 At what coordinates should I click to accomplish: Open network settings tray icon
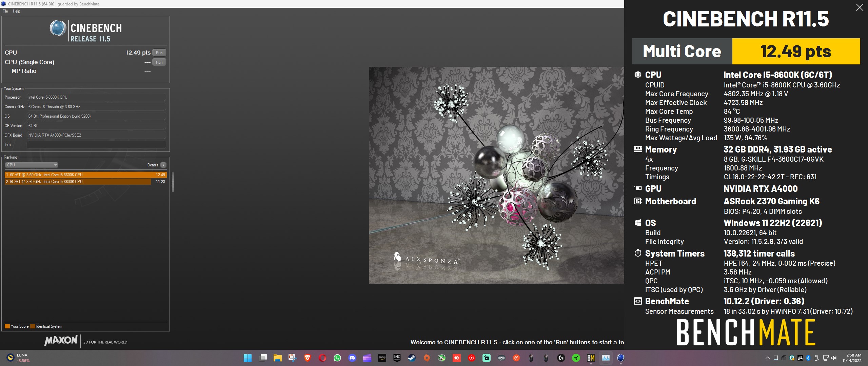pos(826,358)
